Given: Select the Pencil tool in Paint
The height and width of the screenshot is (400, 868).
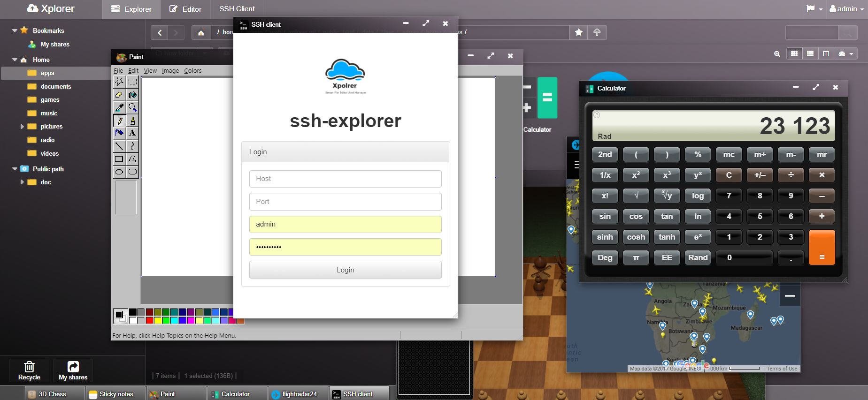Looking at the screenshot, I should [x=120, y=121].
